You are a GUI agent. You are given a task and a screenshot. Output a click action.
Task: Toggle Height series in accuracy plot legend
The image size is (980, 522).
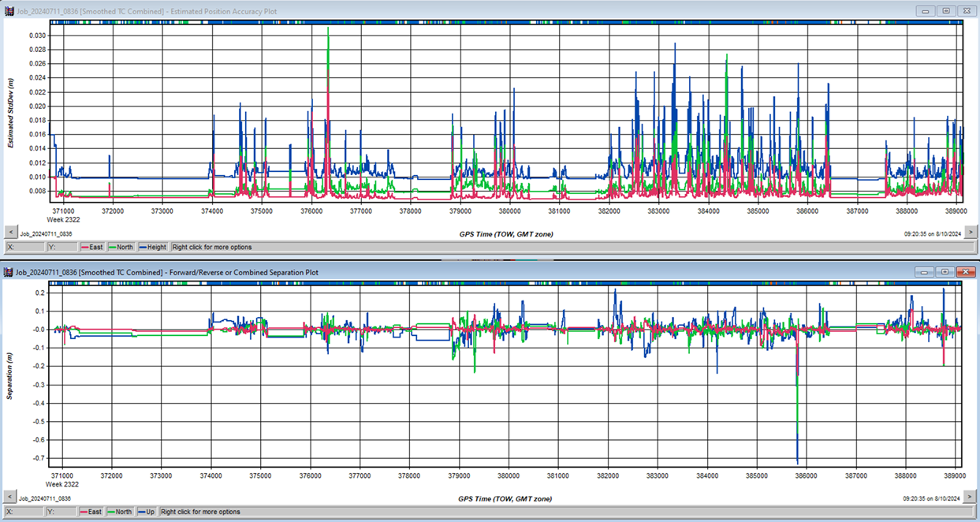[153, 247]
